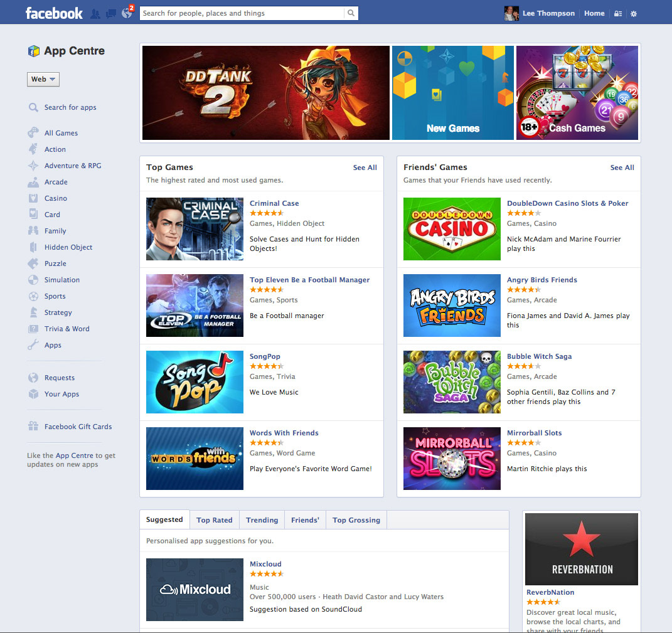The width and height of the screenshot is (672, 633).
Task: Click the Sports ball icon
Action: pyautogui.click(x=33, y=296)
